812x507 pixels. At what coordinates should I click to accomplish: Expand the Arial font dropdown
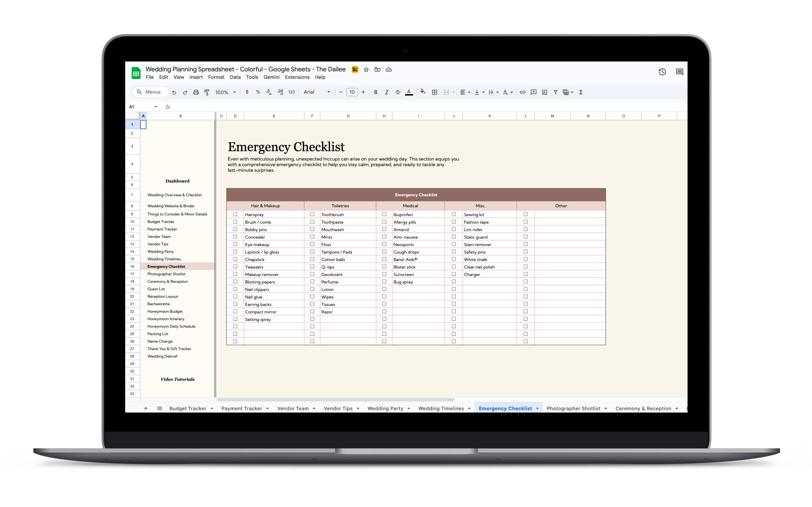[317, 92]
